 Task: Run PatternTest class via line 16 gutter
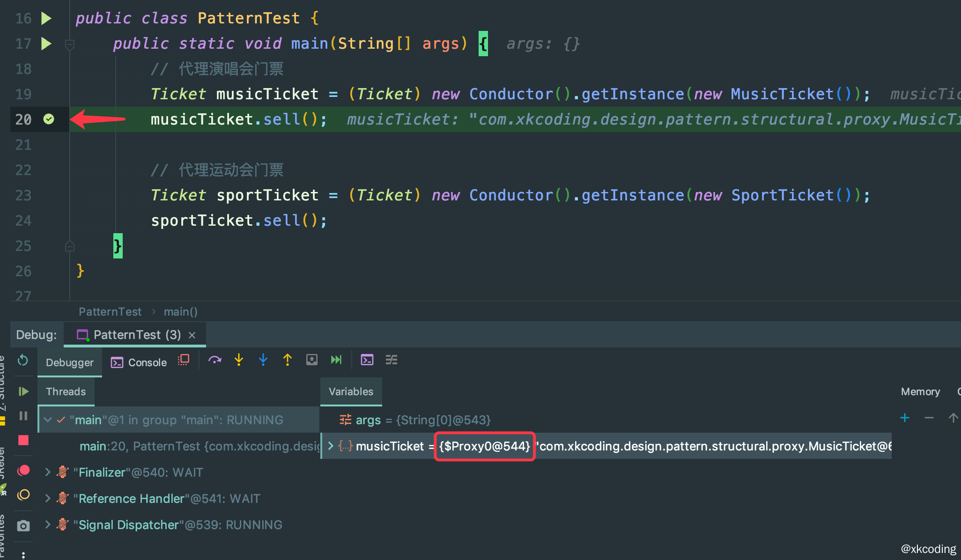pos(46,18)
